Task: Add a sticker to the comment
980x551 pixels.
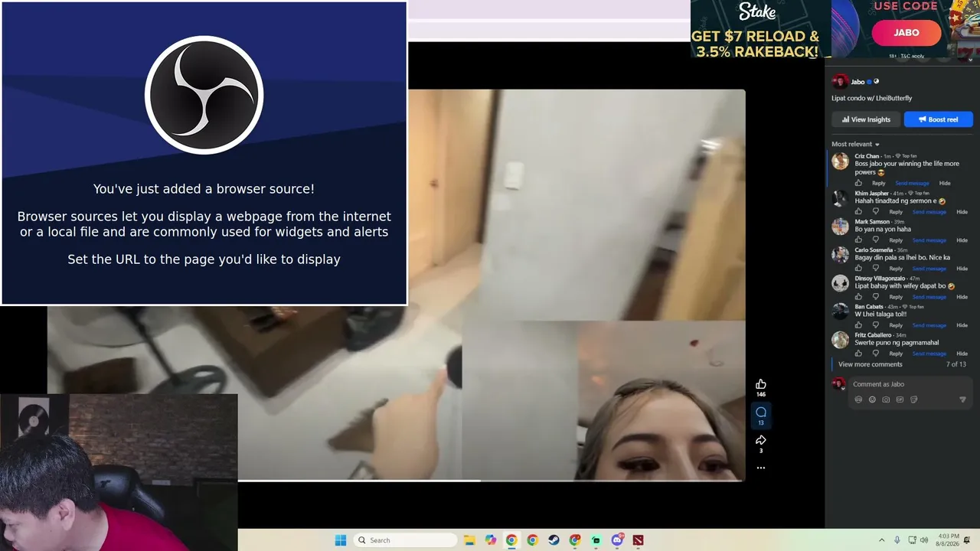Action: click(x=913, y=399)
